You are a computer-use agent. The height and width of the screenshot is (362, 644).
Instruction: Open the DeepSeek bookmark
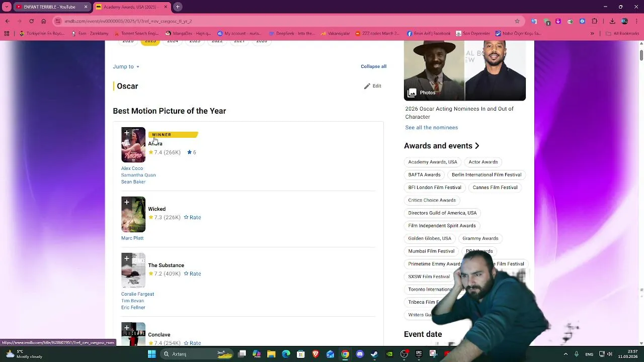pyautogui.click(x=292, y=34)
